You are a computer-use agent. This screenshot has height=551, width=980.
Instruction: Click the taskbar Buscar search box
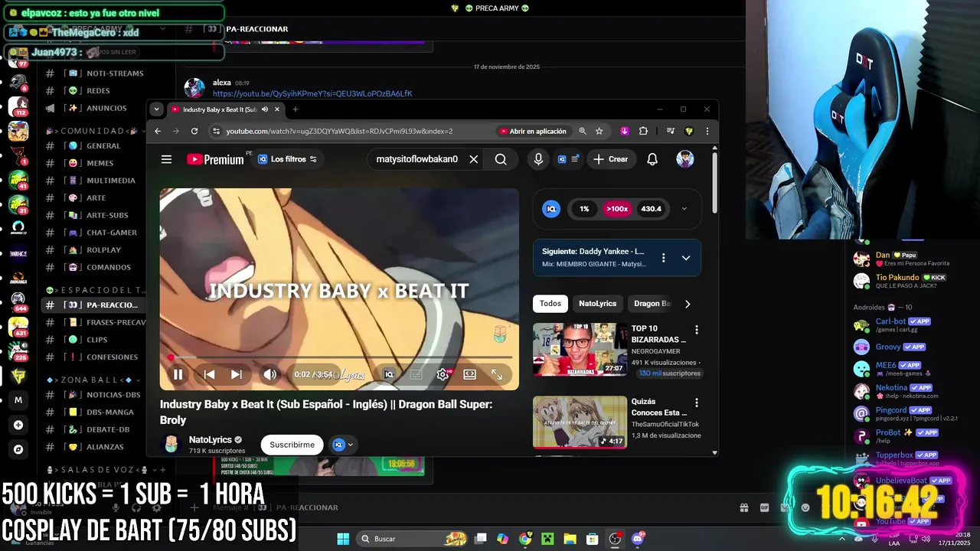[413, 539]
